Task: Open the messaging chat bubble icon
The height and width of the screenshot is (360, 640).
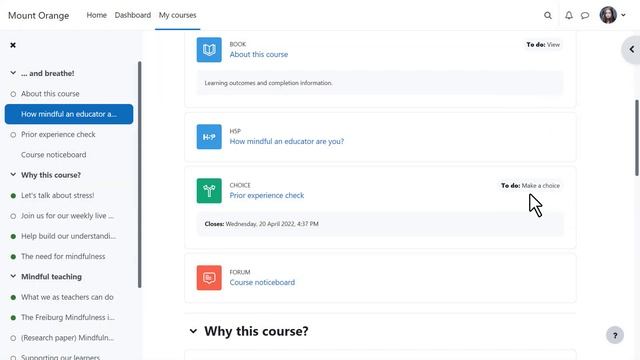Action: pyautogui.click(x=585, y=16)
